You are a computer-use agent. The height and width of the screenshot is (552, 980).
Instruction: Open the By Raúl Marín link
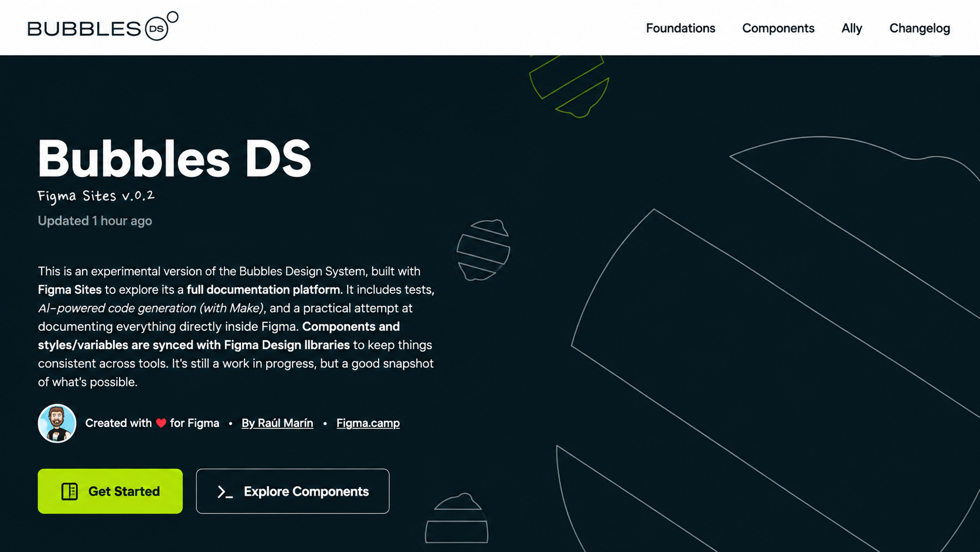click(x=277, y=423)
